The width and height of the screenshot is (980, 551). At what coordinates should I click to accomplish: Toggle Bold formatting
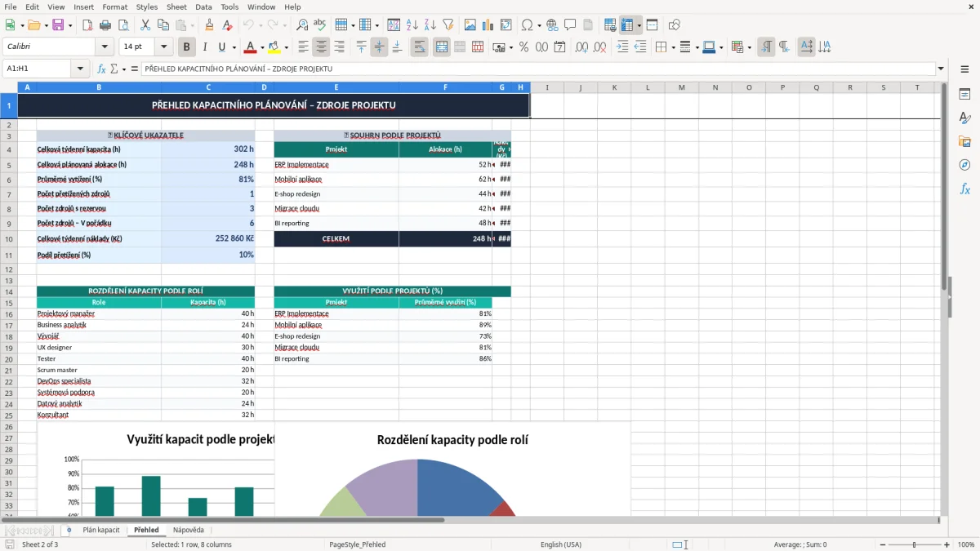pyautogui.click(x=186, y=47)
